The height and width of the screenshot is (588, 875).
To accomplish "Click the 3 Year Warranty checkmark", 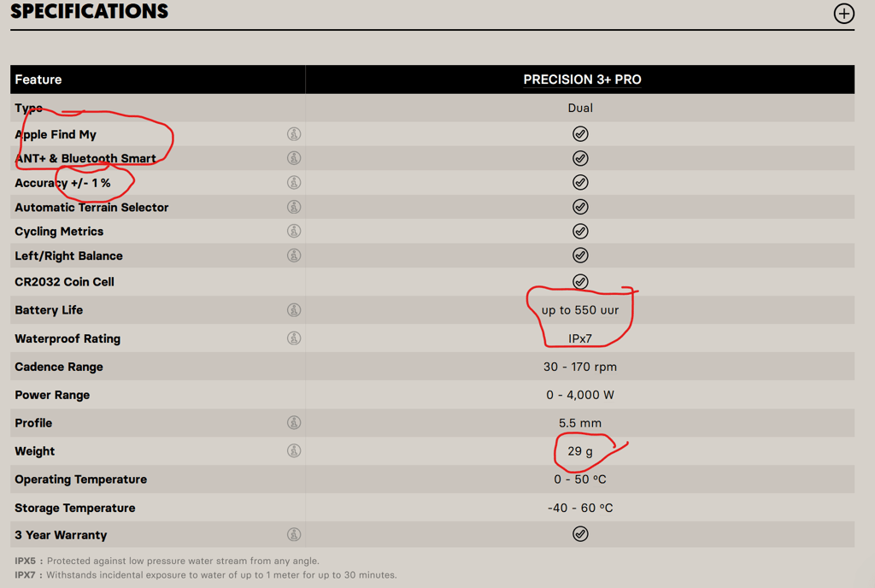I will pyautogui.click(x=580, y=533).
